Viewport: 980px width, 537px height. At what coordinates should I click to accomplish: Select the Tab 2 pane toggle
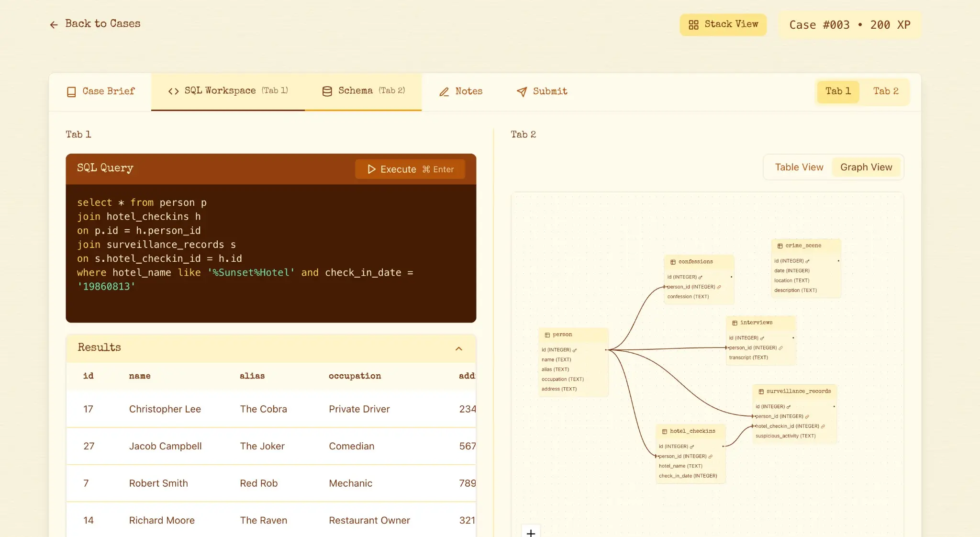point(886,91)
